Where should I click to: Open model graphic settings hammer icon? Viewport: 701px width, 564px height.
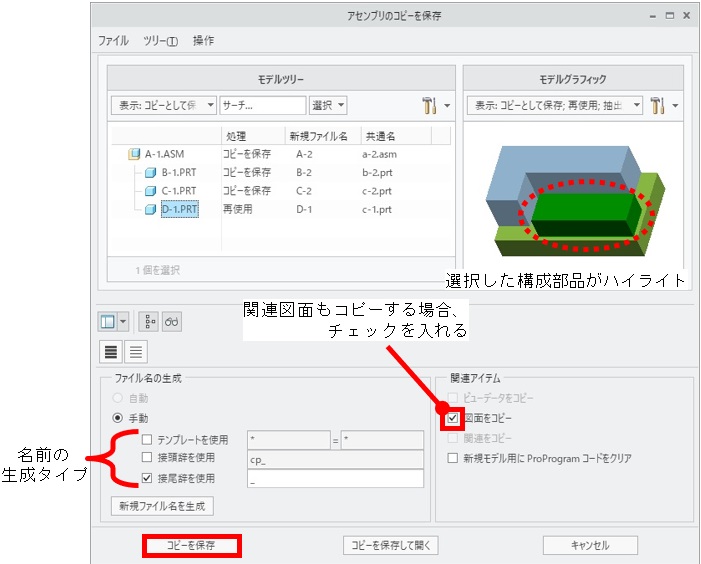[657, 105]
